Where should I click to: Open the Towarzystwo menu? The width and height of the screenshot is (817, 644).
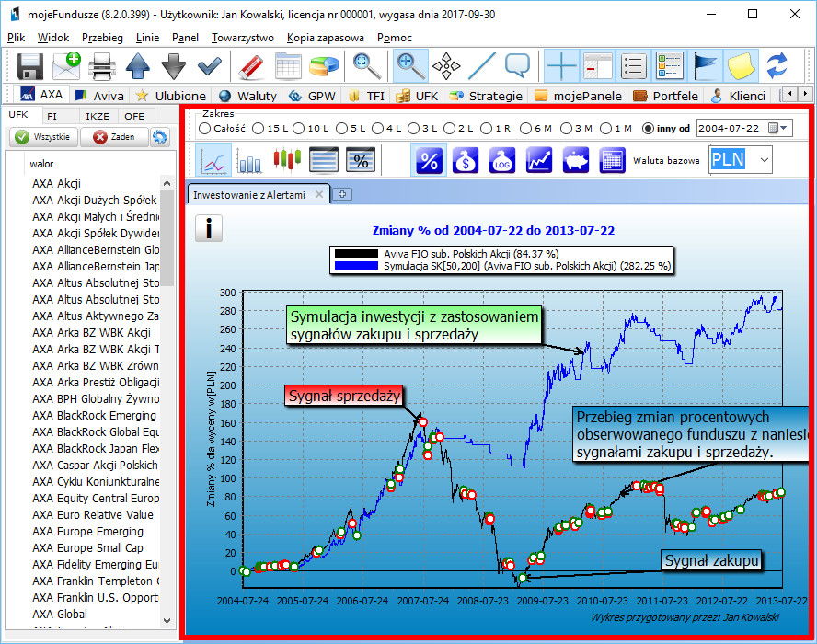(242, 38)
